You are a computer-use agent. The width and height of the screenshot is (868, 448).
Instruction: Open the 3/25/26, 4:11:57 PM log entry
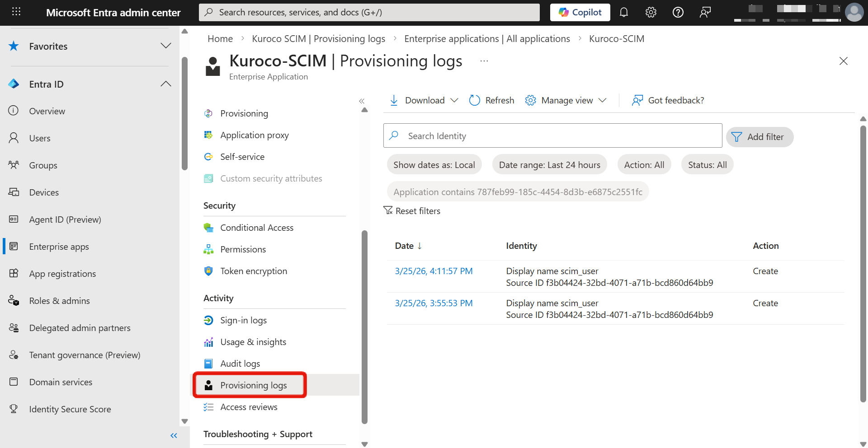[x=434, y=271]
